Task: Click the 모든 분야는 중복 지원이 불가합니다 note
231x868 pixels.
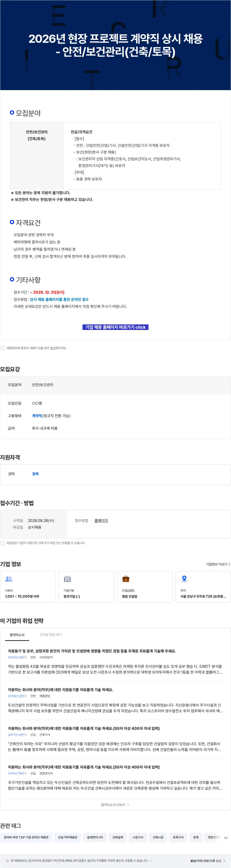Action: pos(41,193)
